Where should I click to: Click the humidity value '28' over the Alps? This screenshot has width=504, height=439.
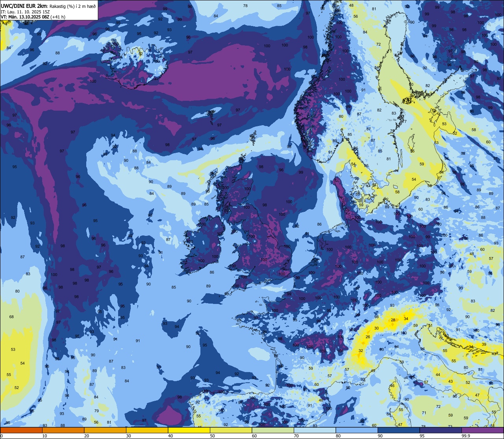click(393, 320)
